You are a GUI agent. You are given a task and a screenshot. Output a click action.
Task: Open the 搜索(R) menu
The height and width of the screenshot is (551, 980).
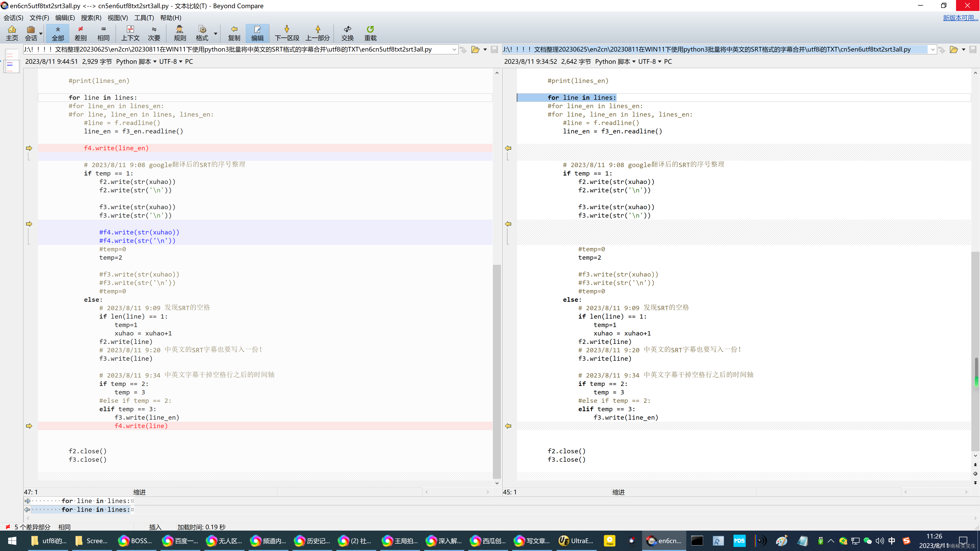(91, 18)
